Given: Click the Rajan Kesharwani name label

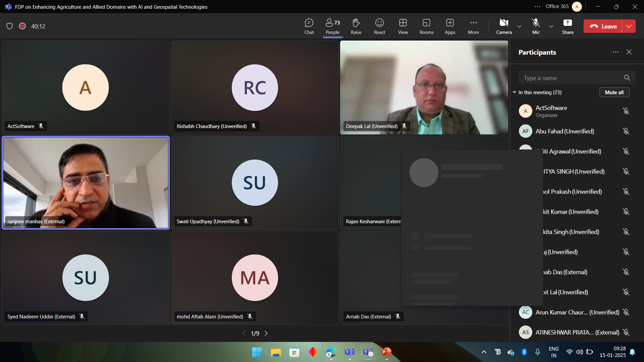Looking at the screenshot, I should 373,221.
